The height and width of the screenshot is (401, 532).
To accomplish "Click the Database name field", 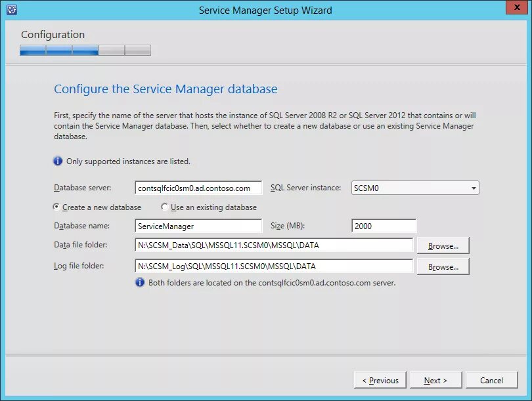I will pyautogui.click(x=198, y=226).
